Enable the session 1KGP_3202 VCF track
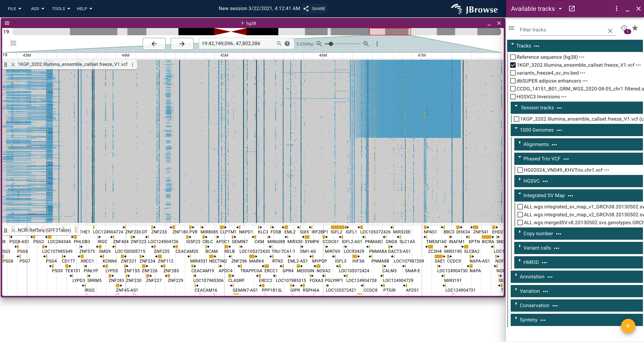 [x=516, y=119]
